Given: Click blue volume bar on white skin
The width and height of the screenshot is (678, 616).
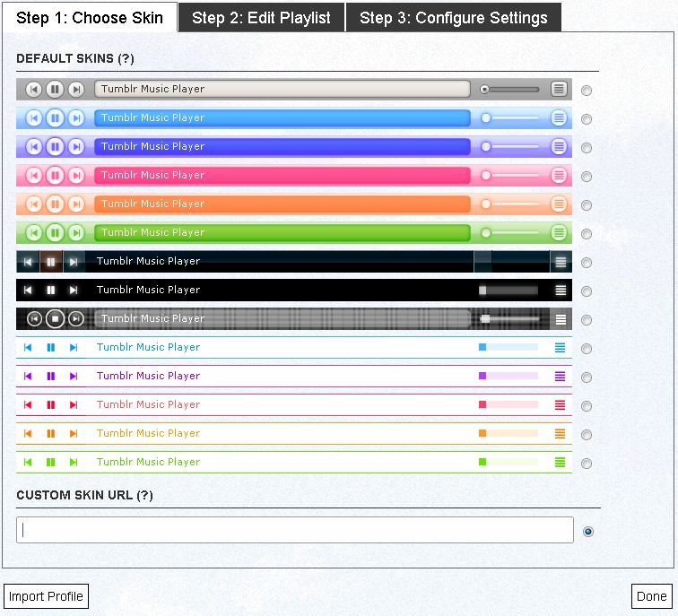Looking at the screenshot, I should tap(508, 347).
